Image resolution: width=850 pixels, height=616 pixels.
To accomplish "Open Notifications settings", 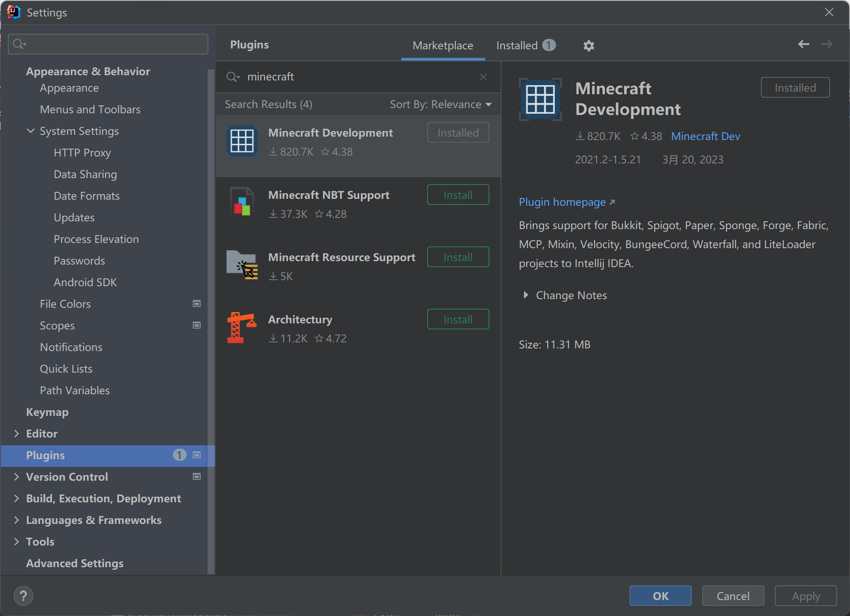I will 71,347.
